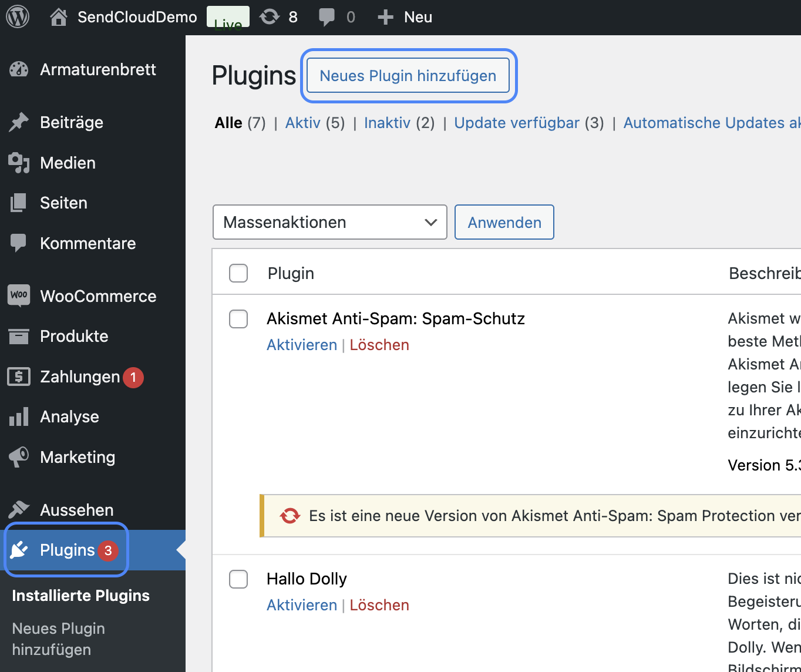This screenshot has height=672, width=801.
Task: Open SendCloudDemo site name link
Action: [x=137, y=17]
